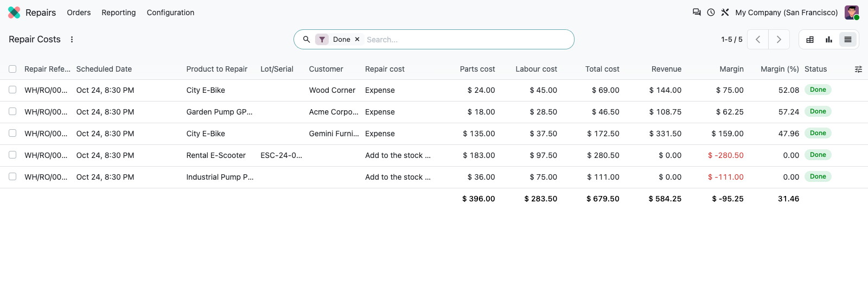Screen dimensions: 868x304
Task: Click the $ -111.00 margin value
Action: click(x=726, y=177)
